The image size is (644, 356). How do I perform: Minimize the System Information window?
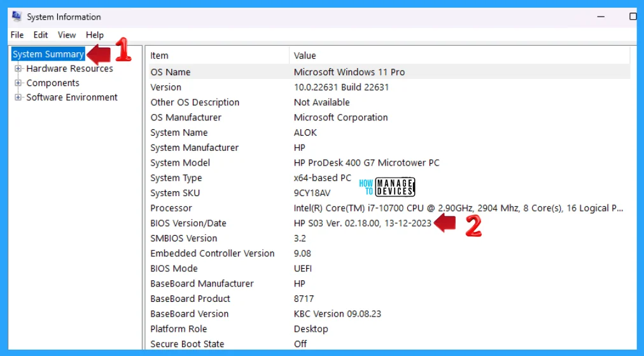pos(601,17)
